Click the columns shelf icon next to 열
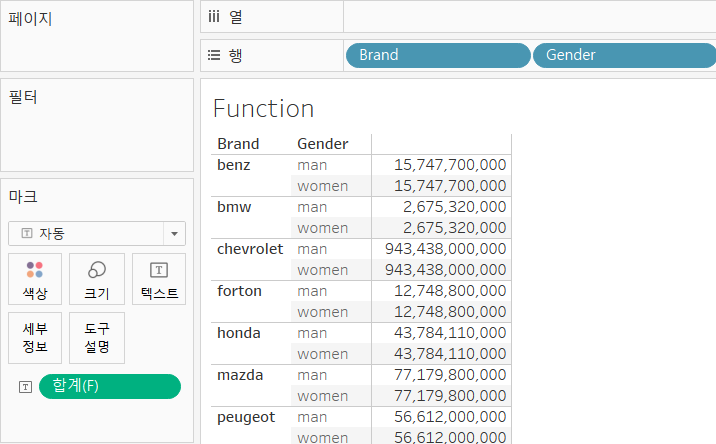The image size is (716, 444). click(x=214, y=17)
